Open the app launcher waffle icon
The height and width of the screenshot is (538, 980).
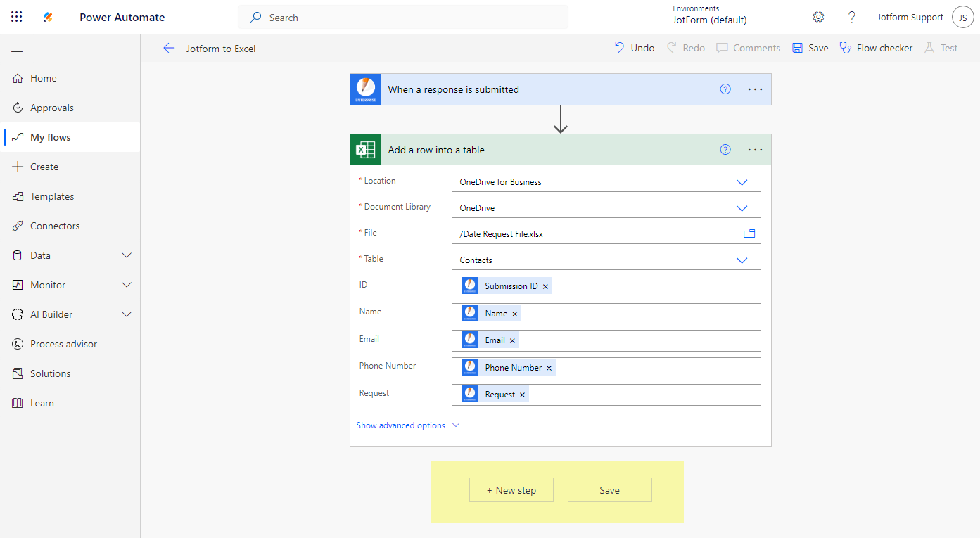[x=17, y=17]
